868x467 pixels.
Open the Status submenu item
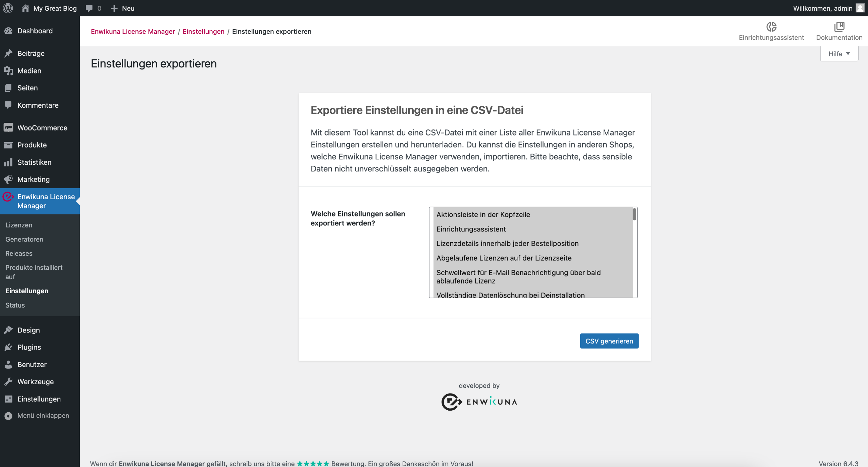15,305
